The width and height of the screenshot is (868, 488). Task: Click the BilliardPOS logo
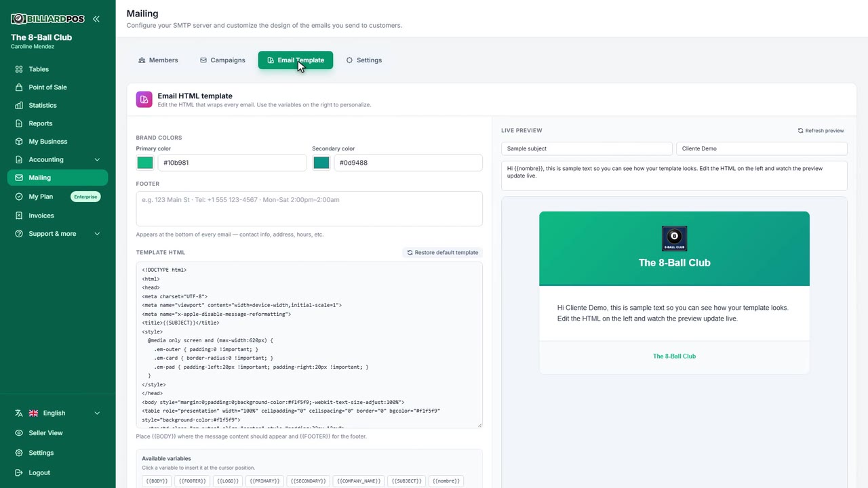point(47,19)
